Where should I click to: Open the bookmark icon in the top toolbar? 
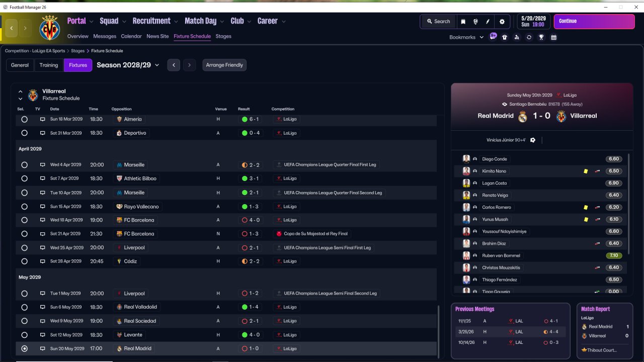463,22
